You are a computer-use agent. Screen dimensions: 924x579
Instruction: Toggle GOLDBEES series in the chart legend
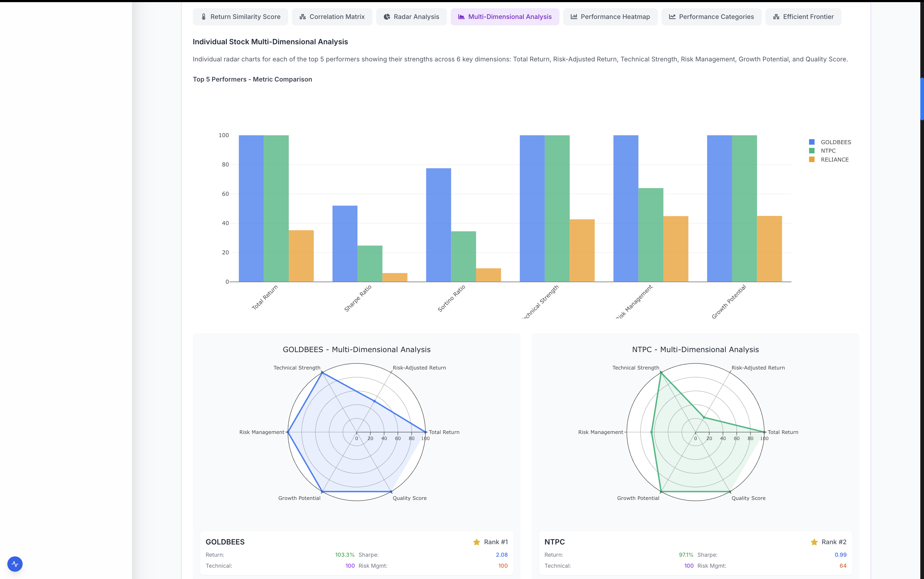pos(830,142)
